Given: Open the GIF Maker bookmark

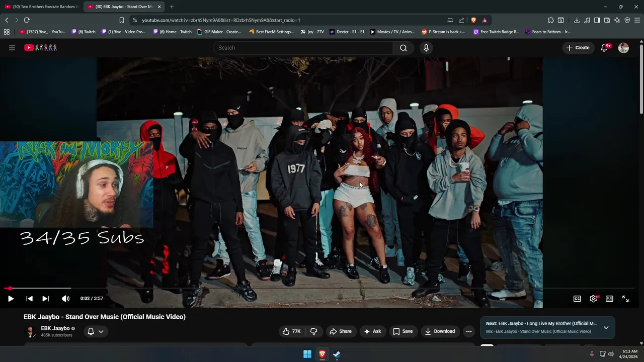Looking at the screenshot, I should [x=219, y=32].
